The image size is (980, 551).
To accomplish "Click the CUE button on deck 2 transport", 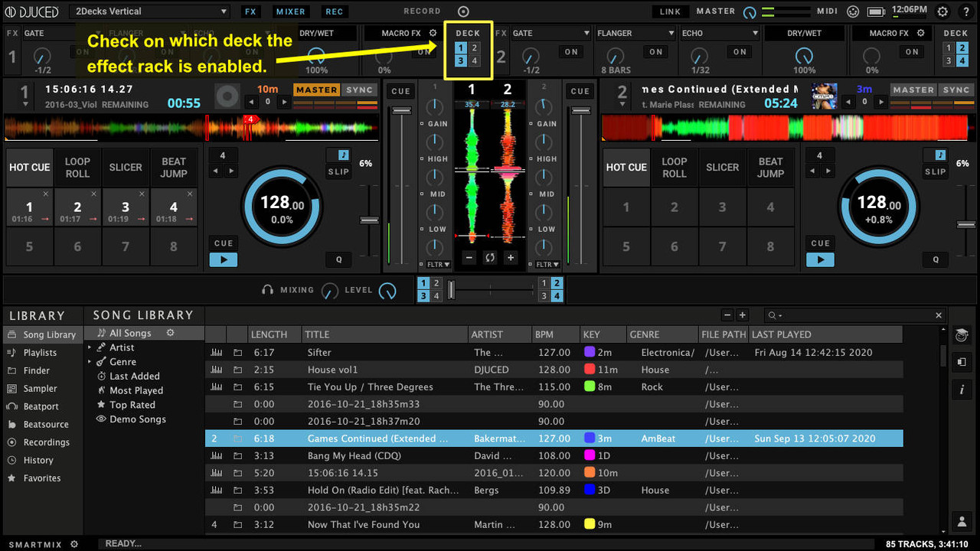I will coord(820,243).
